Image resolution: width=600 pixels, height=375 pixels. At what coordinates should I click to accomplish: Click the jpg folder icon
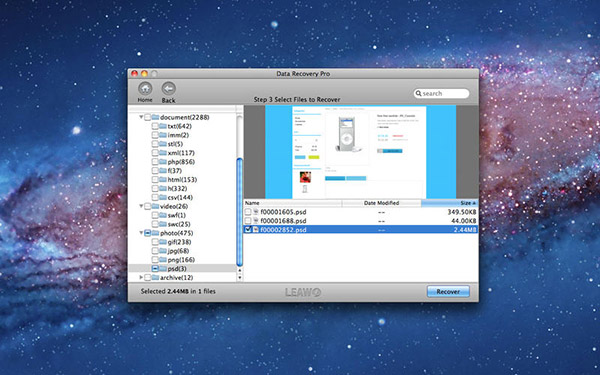click(x=163, y=251)
